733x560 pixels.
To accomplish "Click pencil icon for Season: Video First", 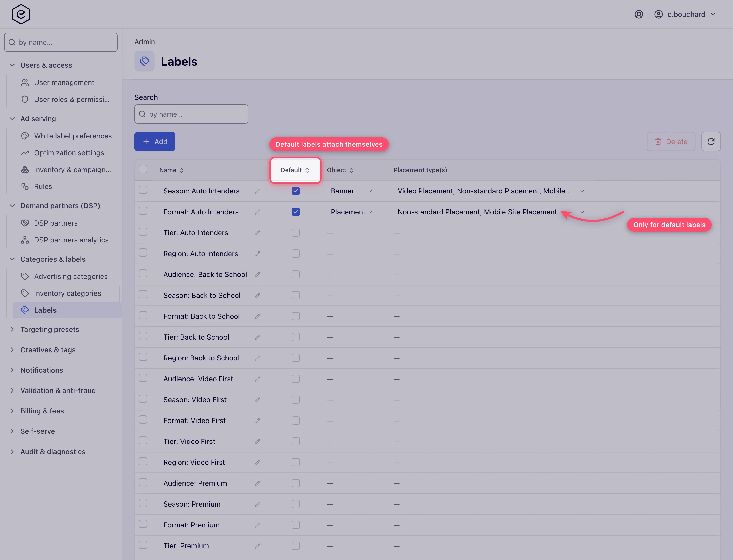I will pyautogui.click(x=257, y=400).
